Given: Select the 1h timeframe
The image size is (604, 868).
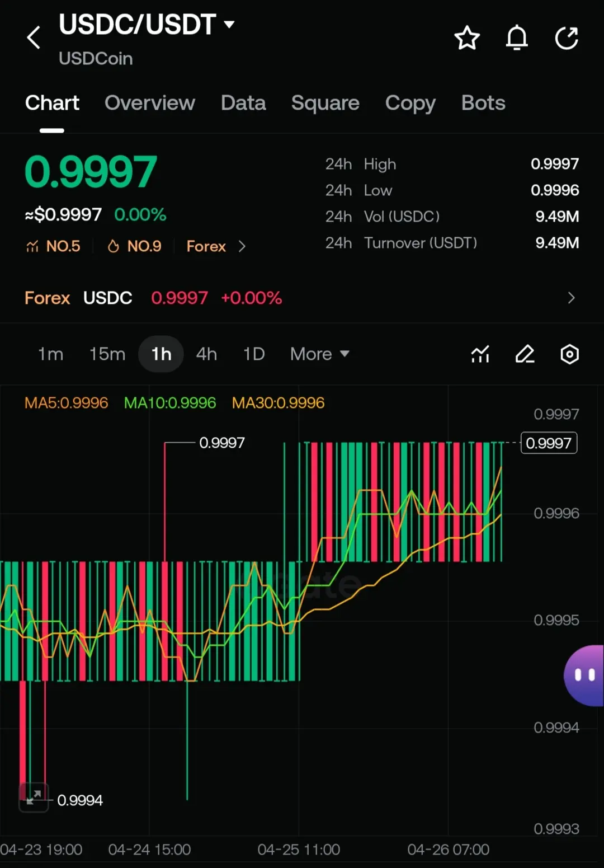Looking at the screenshot, I should (161, 354).
